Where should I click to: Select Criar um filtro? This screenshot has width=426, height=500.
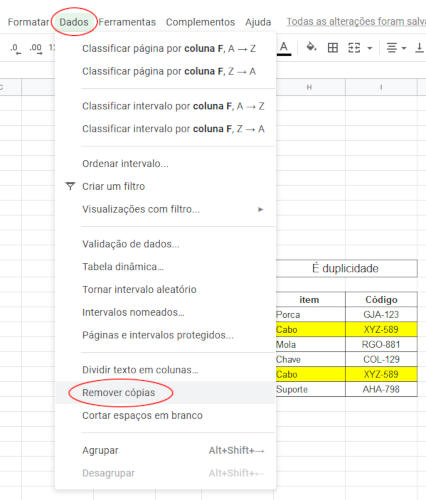(x=166, y=186)
